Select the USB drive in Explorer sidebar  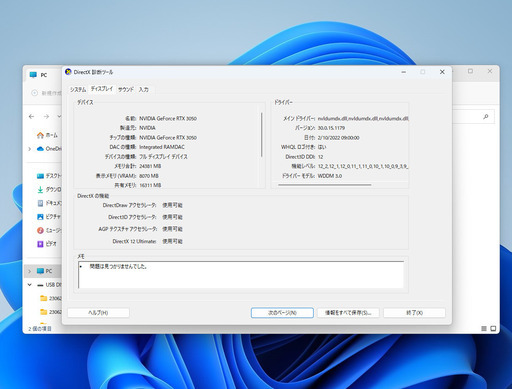tap(49, 285)
